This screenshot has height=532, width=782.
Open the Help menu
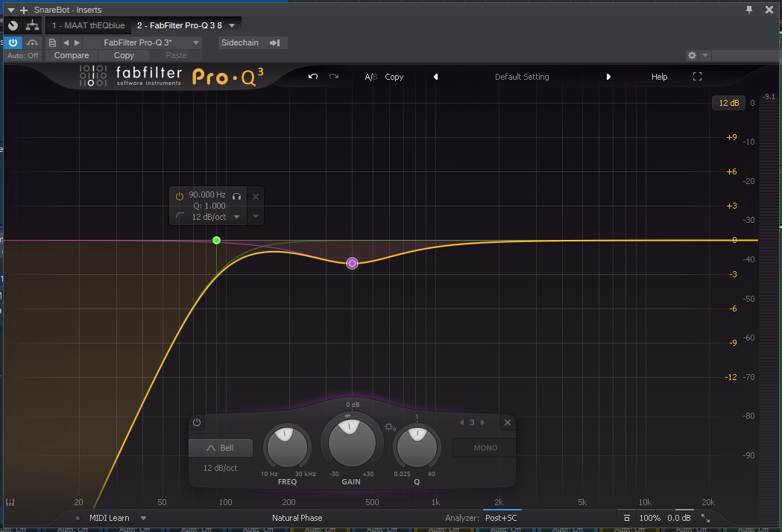point(659,76)
